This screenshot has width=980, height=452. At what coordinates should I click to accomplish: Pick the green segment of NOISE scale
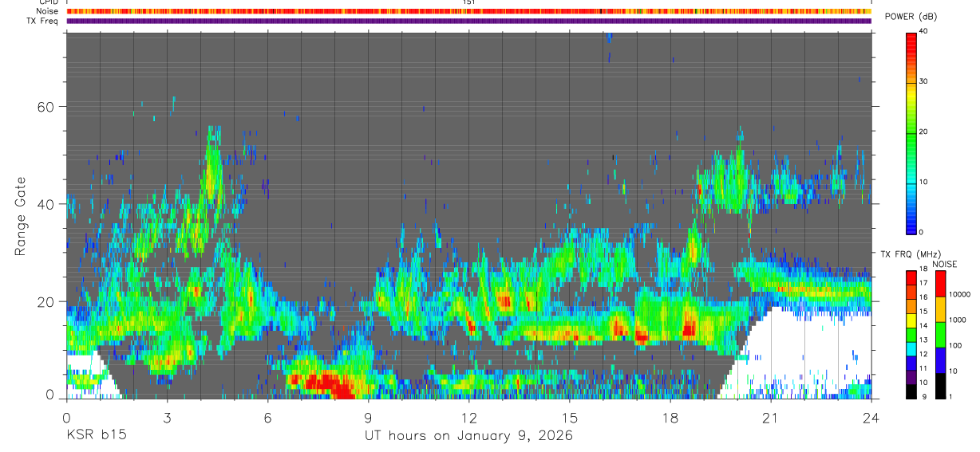tap(940, 335)
